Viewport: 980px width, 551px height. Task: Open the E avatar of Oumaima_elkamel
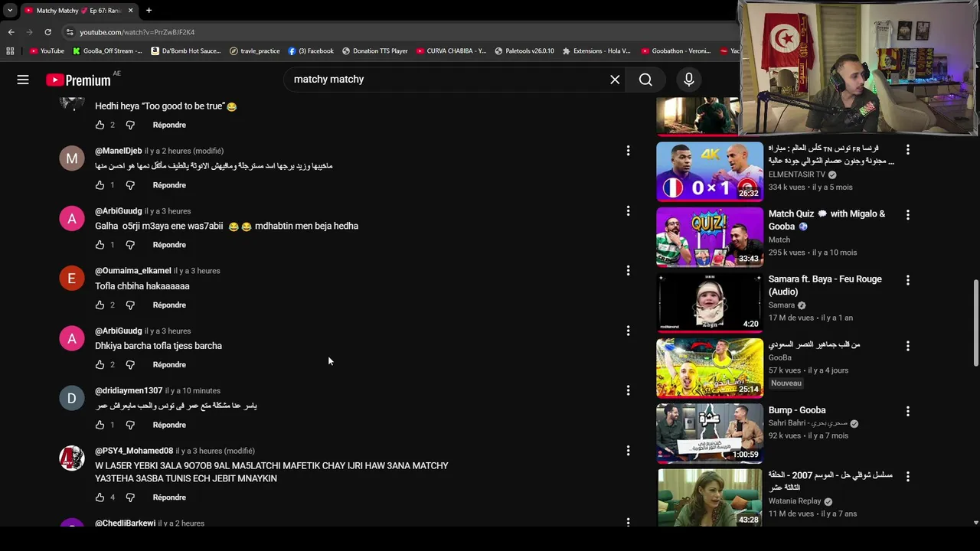pyautogui.click(x=72, y=279)
